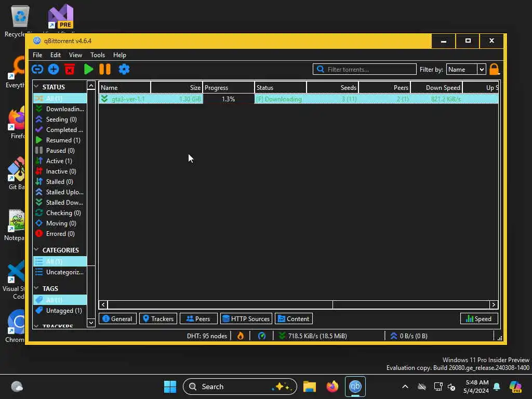The image size is (532, 399).
Task: Toggle alternative speed limits gauge icon
Action: point(262,336)
